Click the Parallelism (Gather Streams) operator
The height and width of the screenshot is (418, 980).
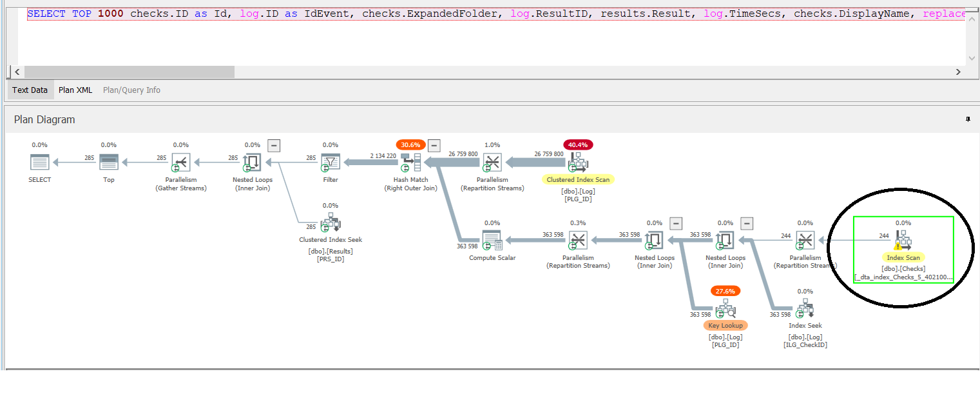180,163
